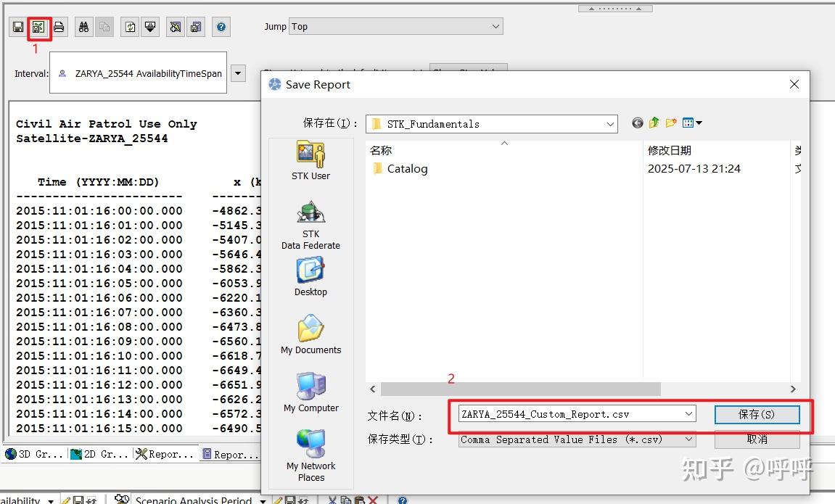Click the 取消 cancel button
This screenshot has height=504, width=835.
757,439
